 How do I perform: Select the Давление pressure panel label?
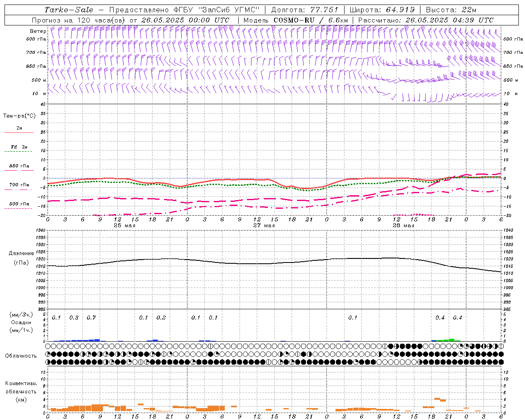21,253
